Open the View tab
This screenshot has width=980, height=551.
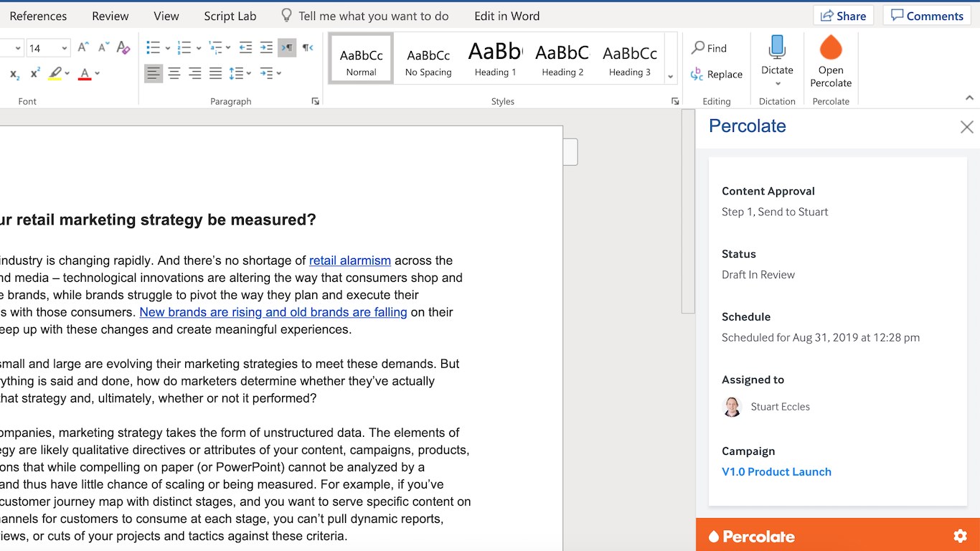(x=166, y=16)
